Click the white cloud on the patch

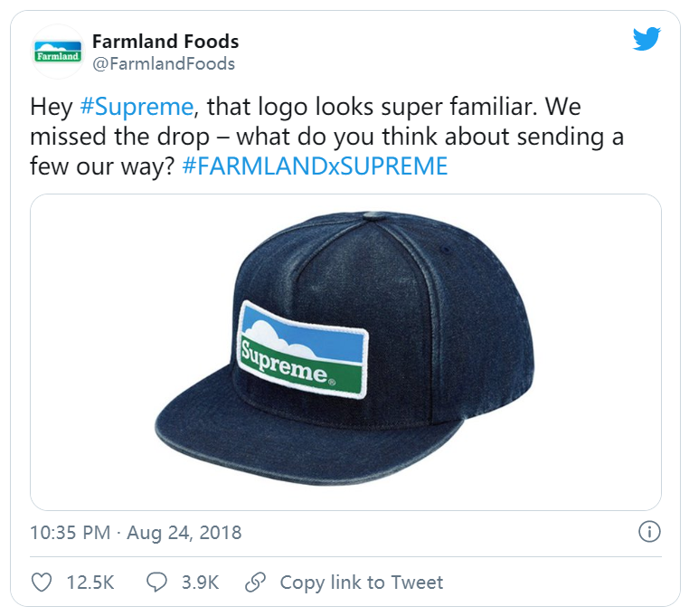[281, 337]
